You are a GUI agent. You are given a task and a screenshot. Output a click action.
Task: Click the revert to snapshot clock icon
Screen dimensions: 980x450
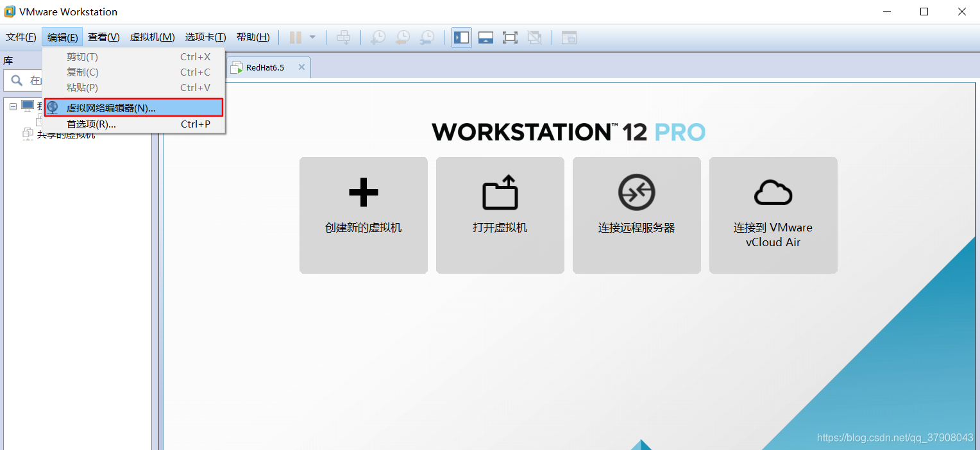[x=403, y=37]
